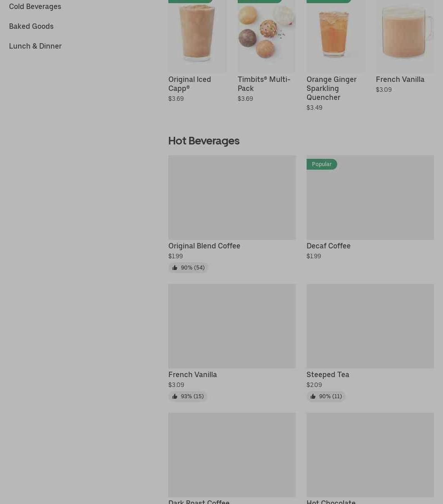Open French Vanilla in Hot Beverages list
This screenshot has height=504, width=443.
point(193,374)
